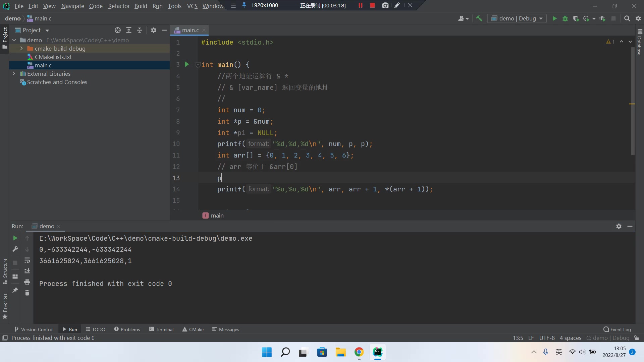The image size is (644, 362).
Task: Click the gutter run arrow beside main()
Action: [187, 64]
